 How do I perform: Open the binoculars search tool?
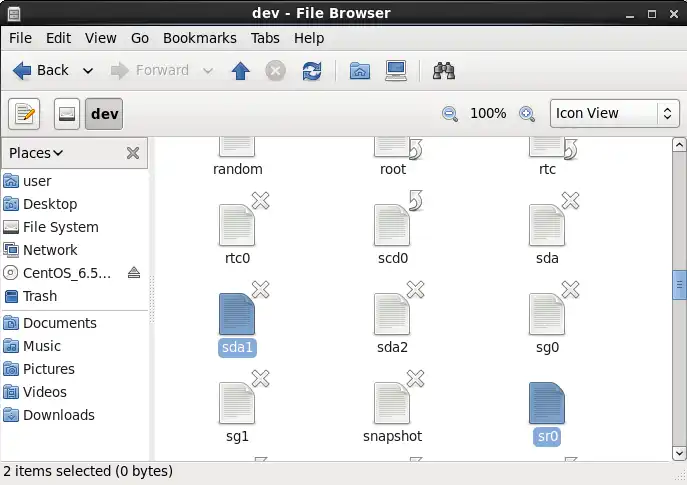point(444,71)
